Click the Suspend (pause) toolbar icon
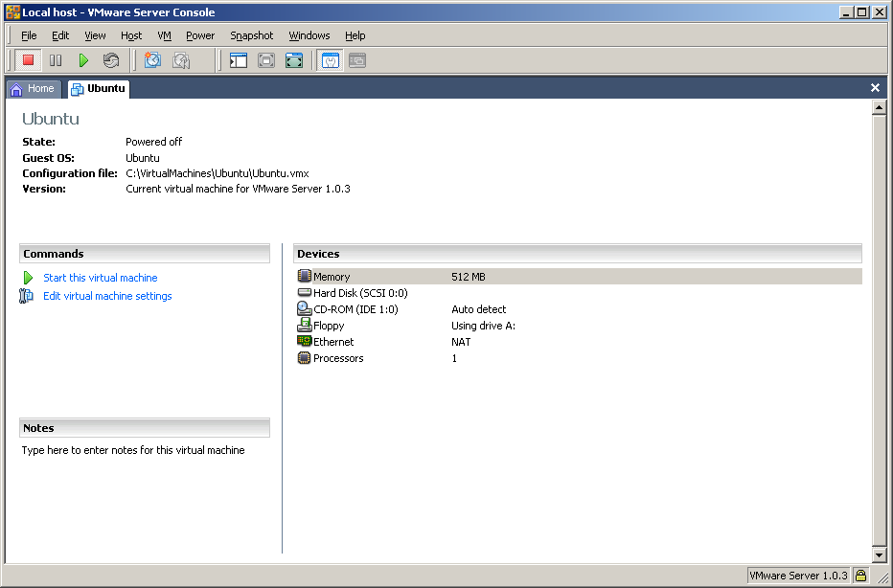Viewport: 893px width, 588px height. tap(56, 60)
